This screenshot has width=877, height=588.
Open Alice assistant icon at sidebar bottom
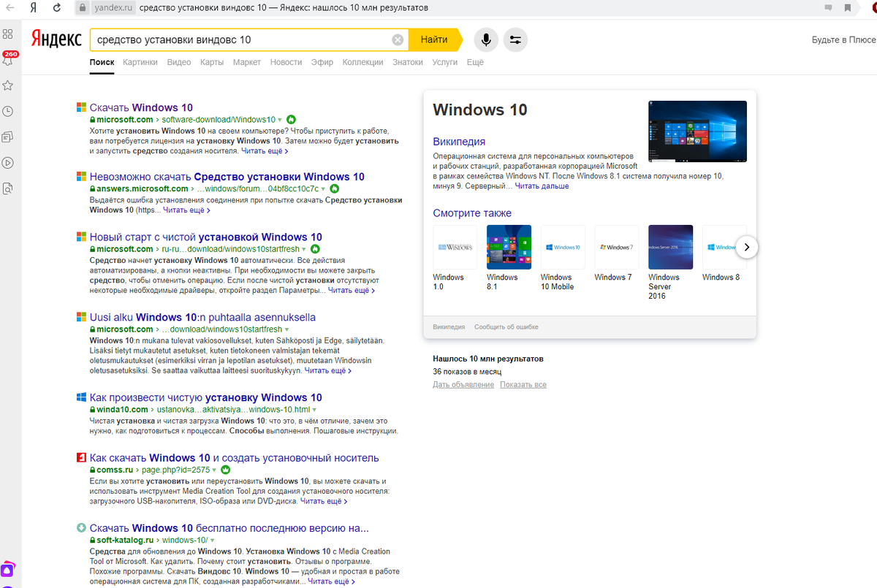tap(8, 569)
